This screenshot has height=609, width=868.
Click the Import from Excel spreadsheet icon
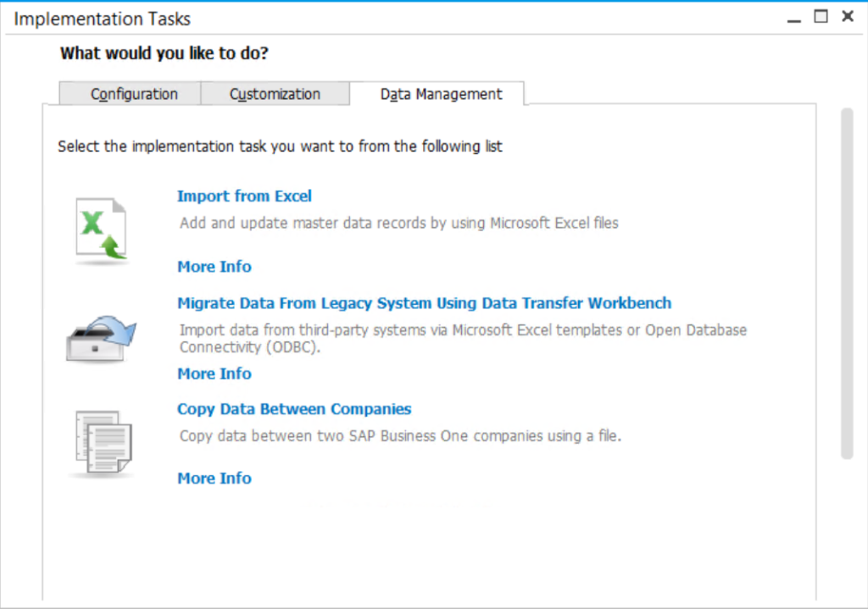tap(100, 225)
